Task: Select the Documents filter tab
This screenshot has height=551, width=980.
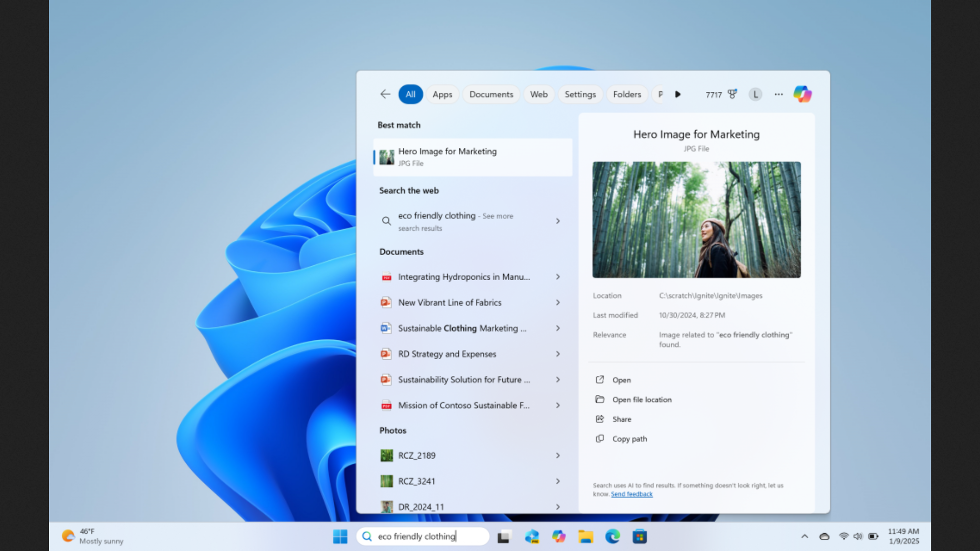Action: 490,93
